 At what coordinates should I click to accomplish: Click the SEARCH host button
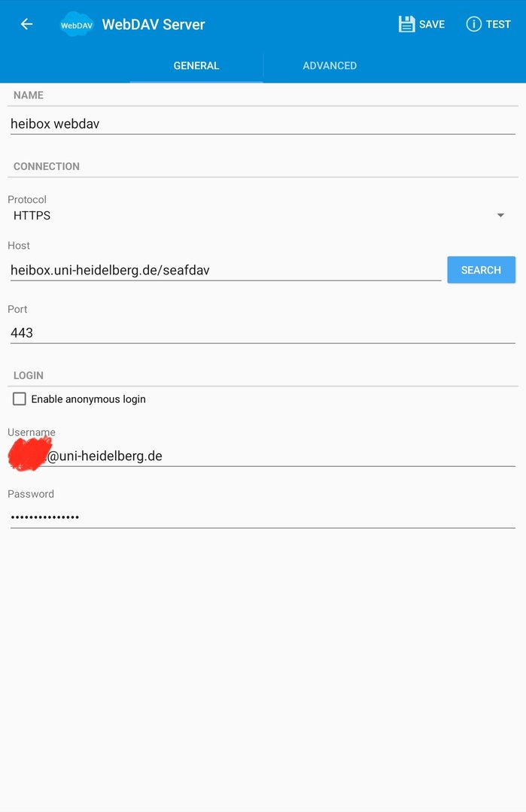click(x=481, y=270)
